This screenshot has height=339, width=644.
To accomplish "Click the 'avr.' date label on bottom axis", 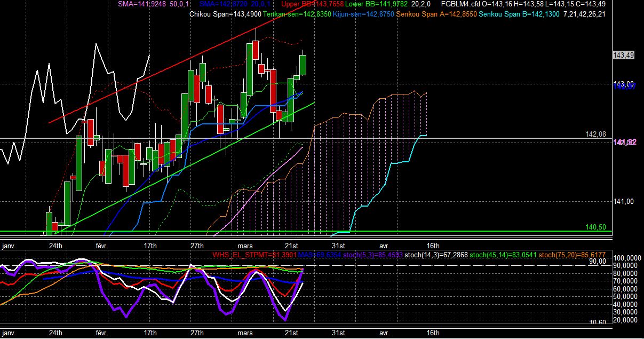I will [384, 333].
